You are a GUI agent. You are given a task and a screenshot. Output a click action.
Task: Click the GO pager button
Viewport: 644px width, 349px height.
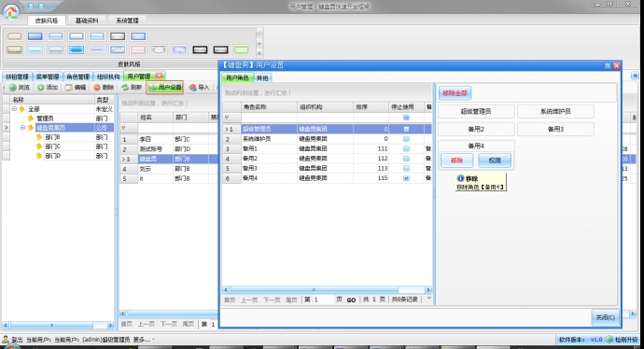click(x=351, y=300)
